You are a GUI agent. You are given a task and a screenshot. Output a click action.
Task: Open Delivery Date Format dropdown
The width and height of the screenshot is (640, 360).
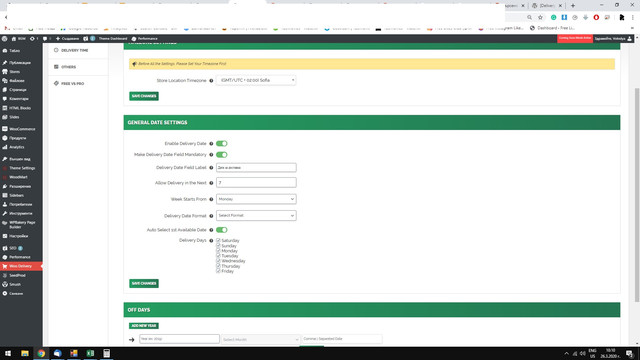pos(256,216)
